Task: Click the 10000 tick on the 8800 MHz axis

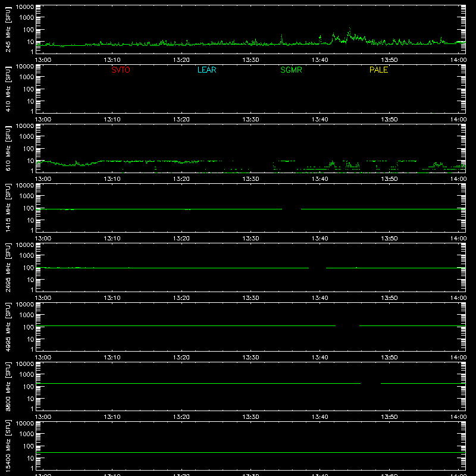Action: pyautogui.click(x=25, y=364)
